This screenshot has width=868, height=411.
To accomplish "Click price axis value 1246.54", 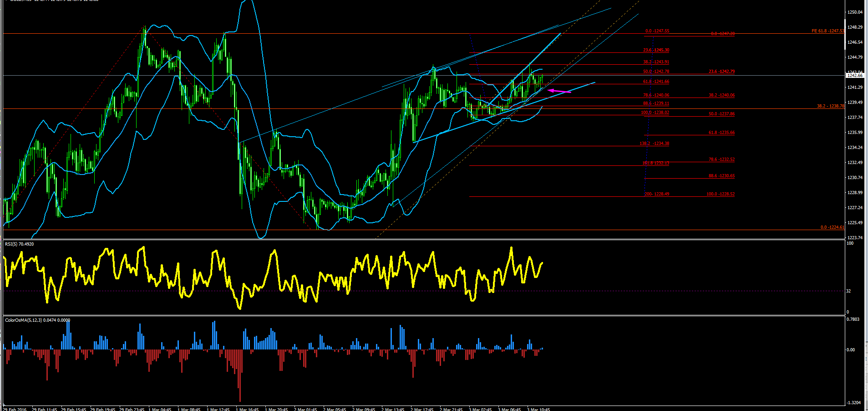I will [x=855, y=42].
